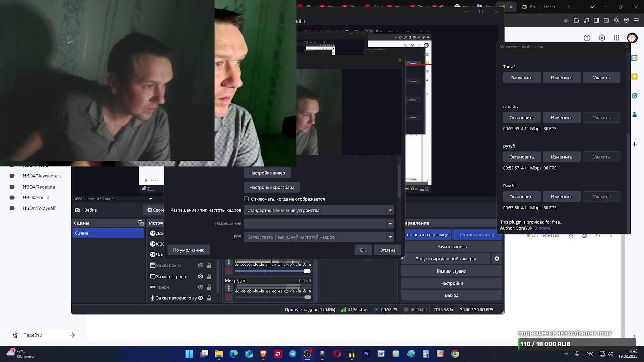Screen dimensions: 644x362
Task: Open Google help question-mark icon
Action: 587,38
